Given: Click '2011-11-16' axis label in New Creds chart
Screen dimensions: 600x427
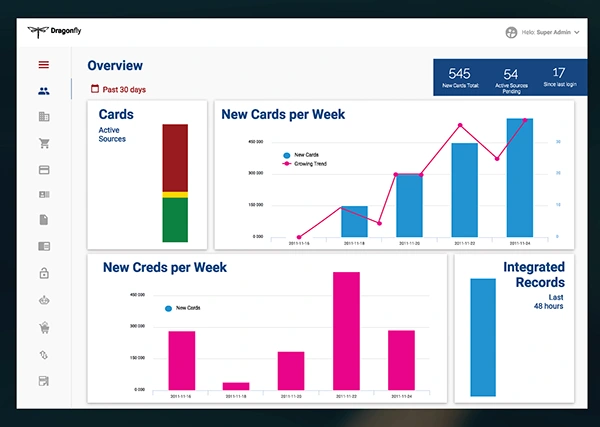Looking at the screenshot, I should click(x=181, y=396).
